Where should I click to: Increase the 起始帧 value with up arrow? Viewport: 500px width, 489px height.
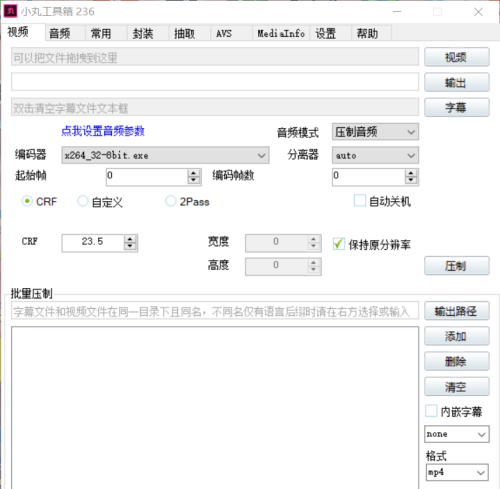pos(194,173)
